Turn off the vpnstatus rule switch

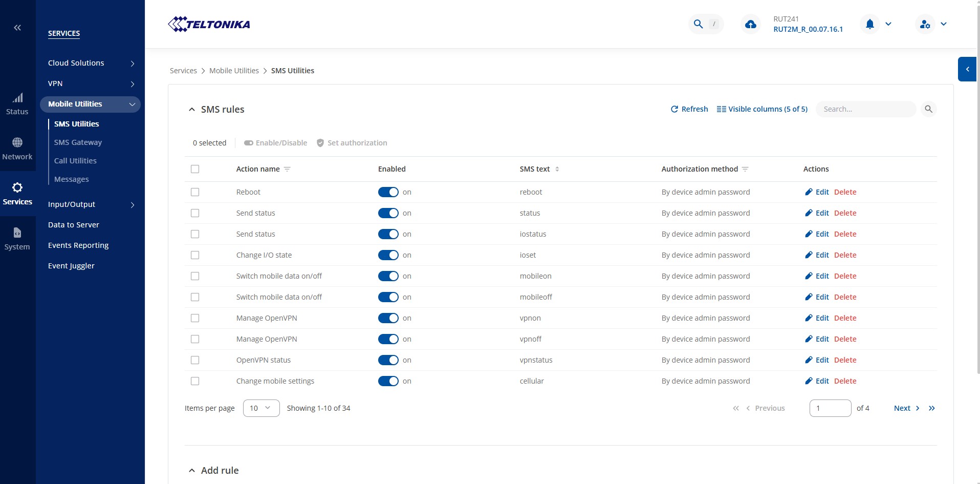click(388, 360)
